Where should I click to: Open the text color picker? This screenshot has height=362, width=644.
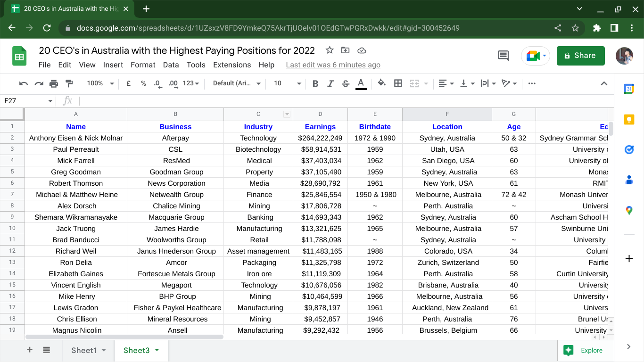tap(361, 83)
